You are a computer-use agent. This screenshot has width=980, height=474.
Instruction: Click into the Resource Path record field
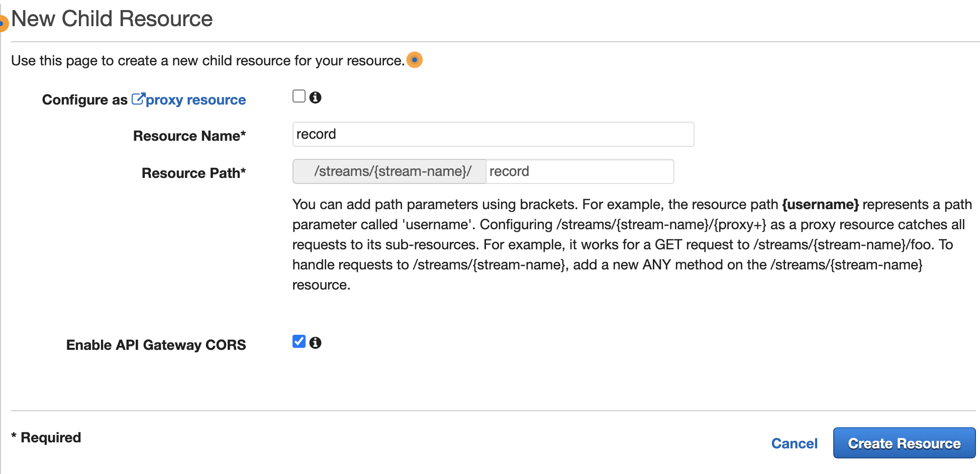point(579,171)
